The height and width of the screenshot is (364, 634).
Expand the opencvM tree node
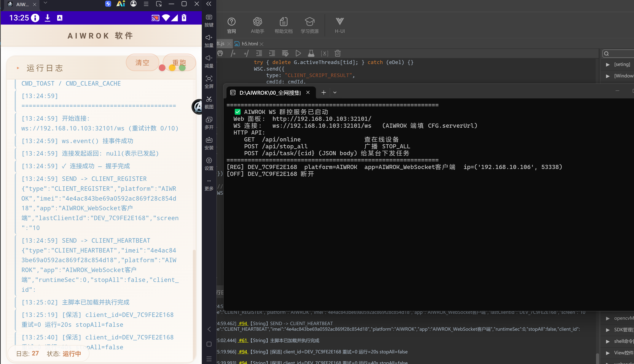point(608,318)
